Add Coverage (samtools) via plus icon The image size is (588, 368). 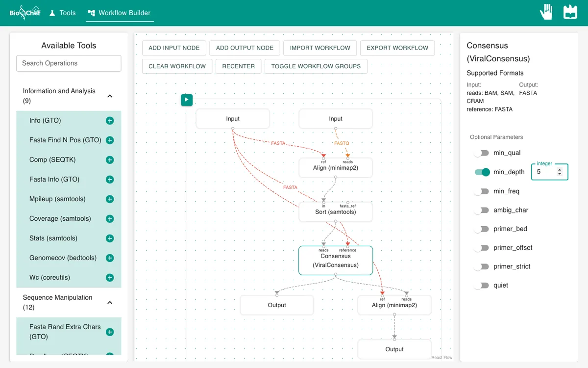[110, 219]
